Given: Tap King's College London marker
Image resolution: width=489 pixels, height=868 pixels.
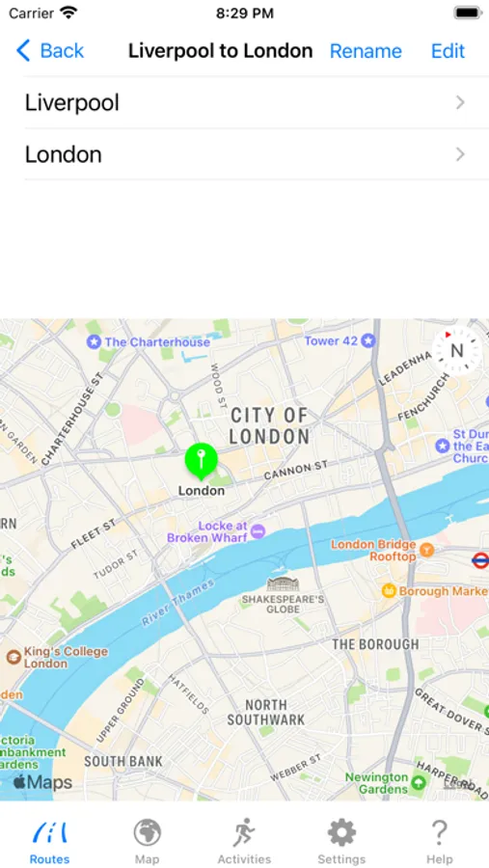Looking at the screenshot, I should 14,657.
